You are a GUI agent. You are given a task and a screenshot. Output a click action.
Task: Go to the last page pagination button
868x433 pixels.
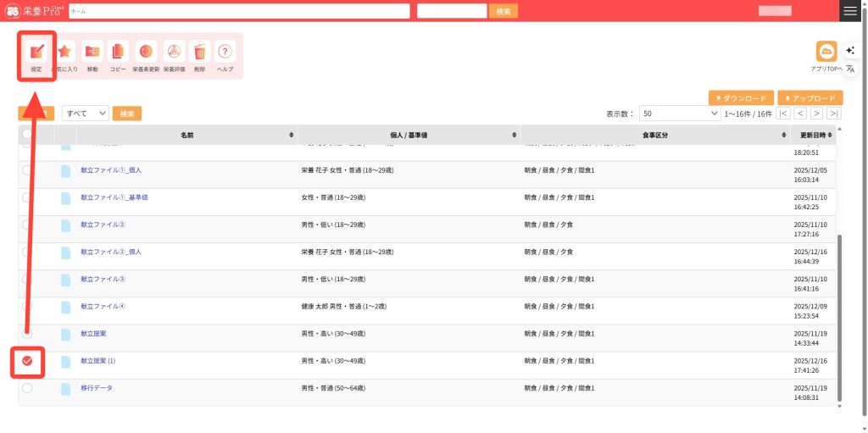[x=834, y=114]
